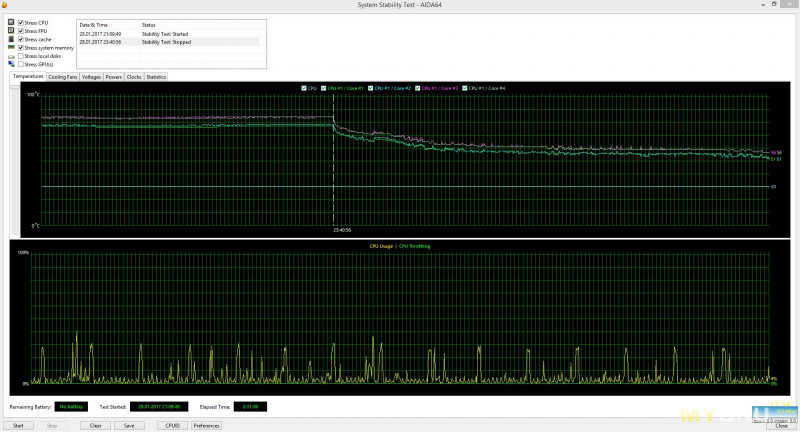The width and height of the screenshot is (800, 432).
Task: Hide the CPU line in temperature graph legend
Action: point(304,88)
